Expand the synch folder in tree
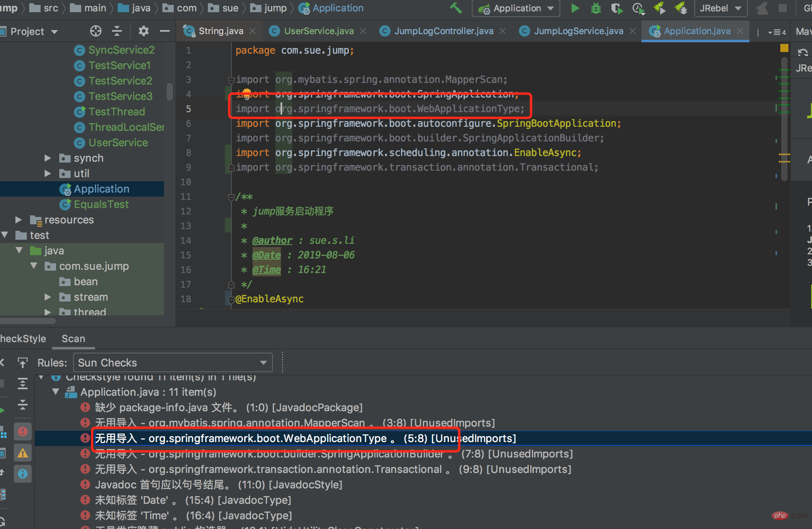Screen dimensions: 812x529 pos(48,158)
